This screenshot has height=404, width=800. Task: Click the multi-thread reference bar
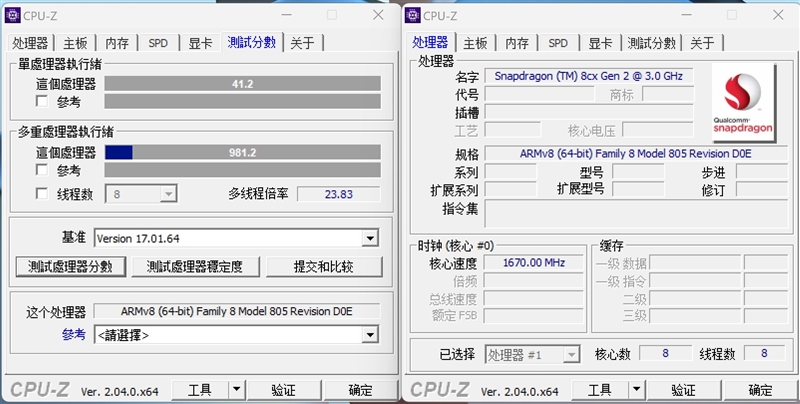pos(243,169)
